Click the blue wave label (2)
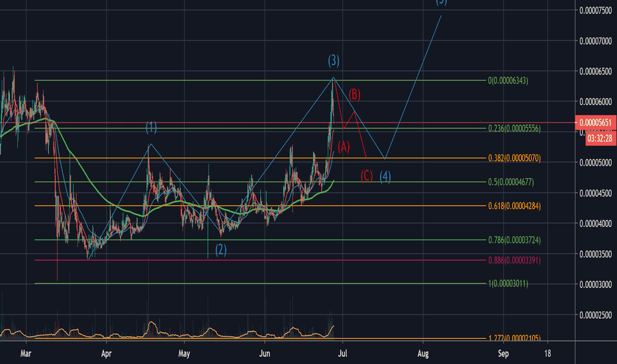 coord(220,250)
